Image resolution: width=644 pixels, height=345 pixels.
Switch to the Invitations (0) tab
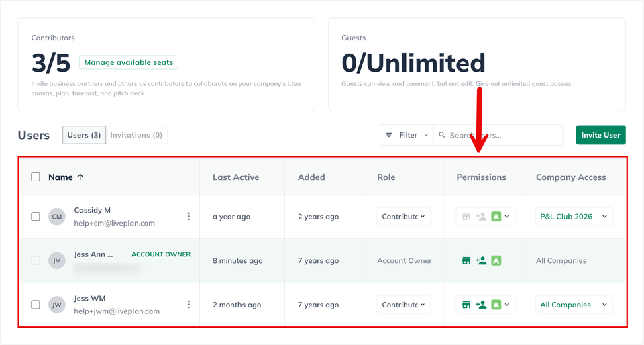point(136,135)
